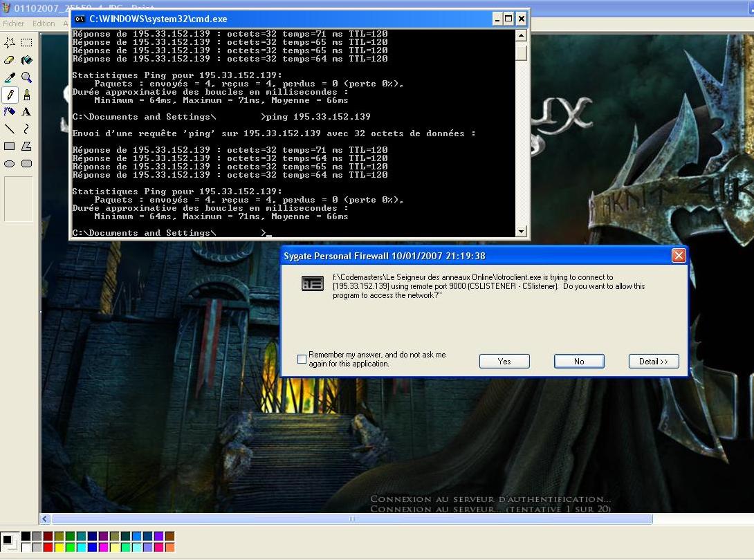Pick the Text tool marked A
Screen dimensions: 754x560
point(27,112)
